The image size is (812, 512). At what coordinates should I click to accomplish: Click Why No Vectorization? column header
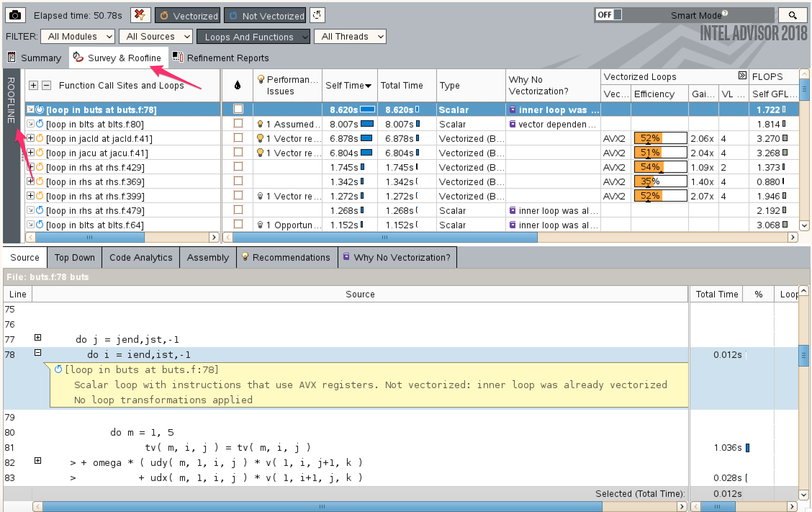coord(553,85)
